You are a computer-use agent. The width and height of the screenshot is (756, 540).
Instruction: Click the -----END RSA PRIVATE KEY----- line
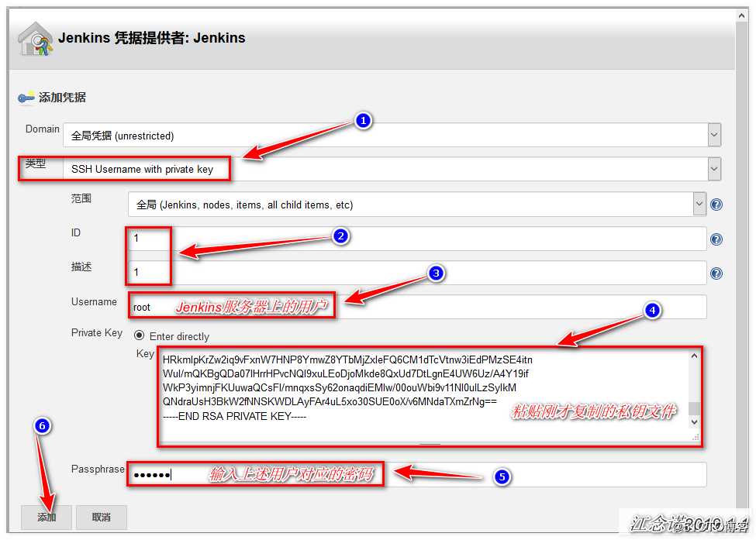tap(234, 416)
